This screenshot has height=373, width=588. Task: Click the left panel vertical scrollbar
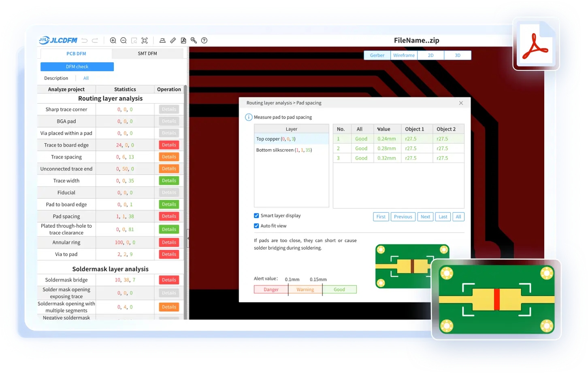185,202
